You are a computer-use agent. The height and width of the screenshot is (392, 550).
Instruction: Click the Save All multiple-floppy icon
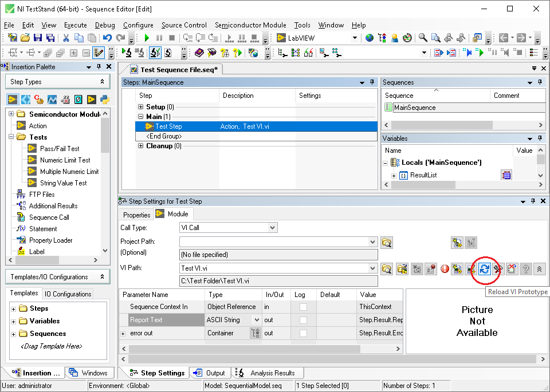(50, 38)
